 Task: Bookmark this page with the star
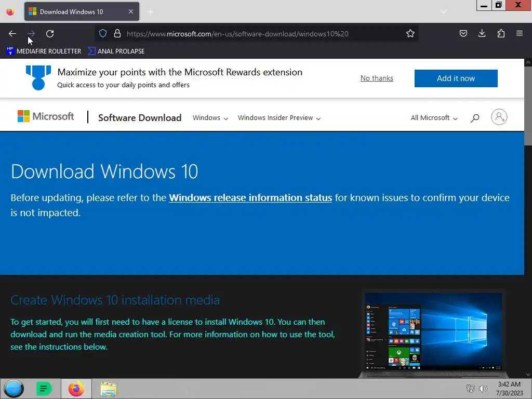410,33
